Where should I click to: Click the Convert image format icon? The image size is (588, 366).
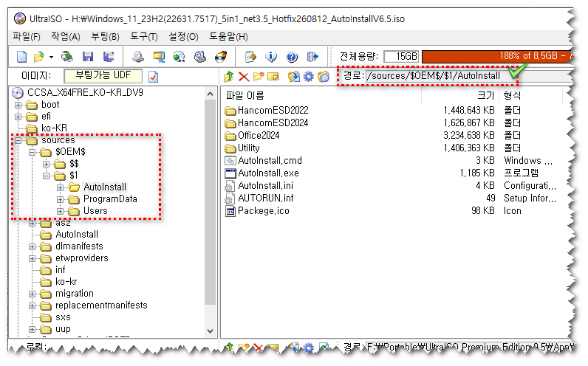click(x=159, y=57)
